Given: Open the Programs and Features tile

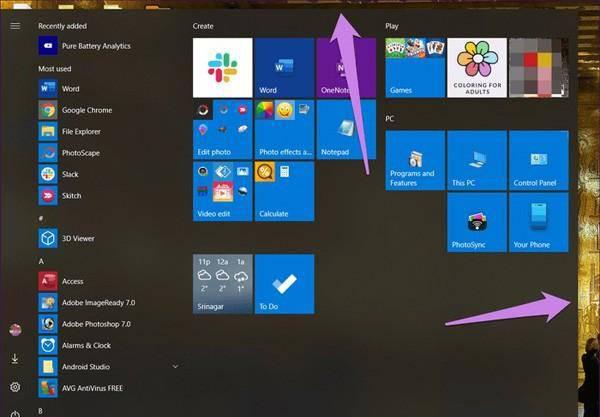Looking at the screenshot, I should pyautogui.click(x=415, y=160).
